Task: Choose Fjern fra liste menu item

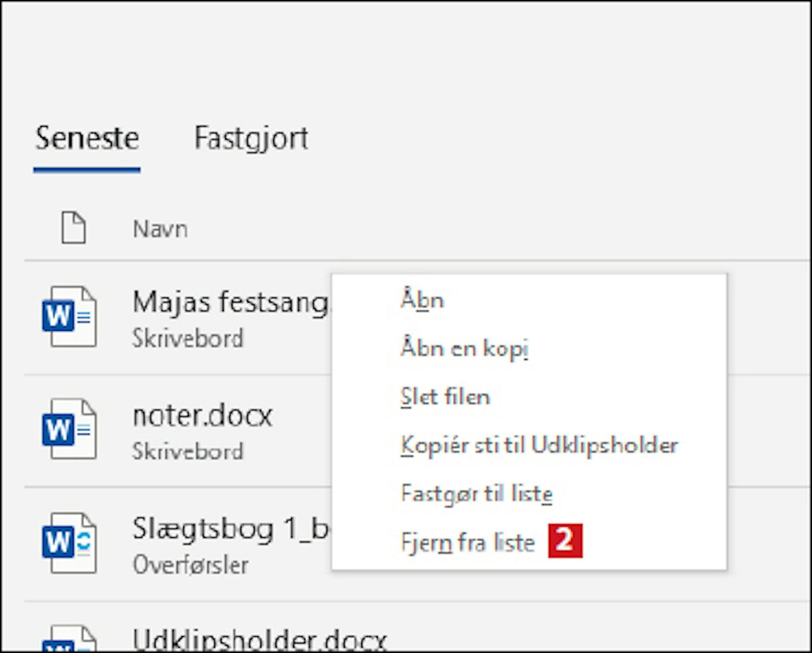Action: click(468, 542)
